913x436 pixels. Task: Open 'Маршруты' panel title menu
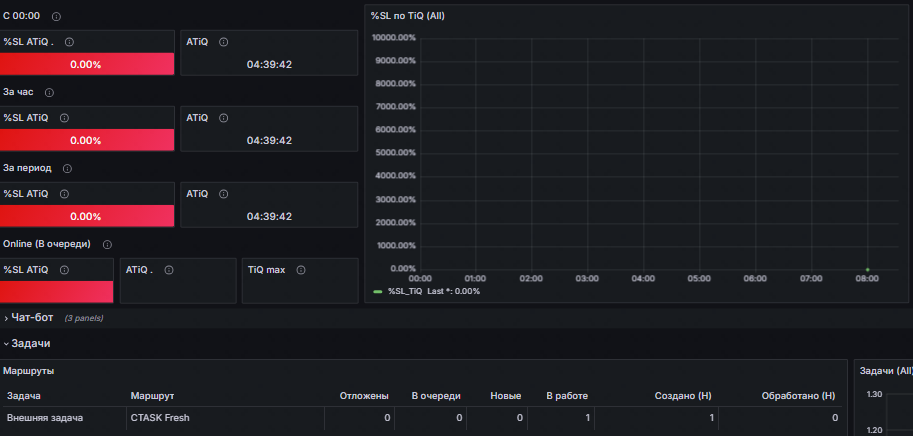(x=29, y=371)
